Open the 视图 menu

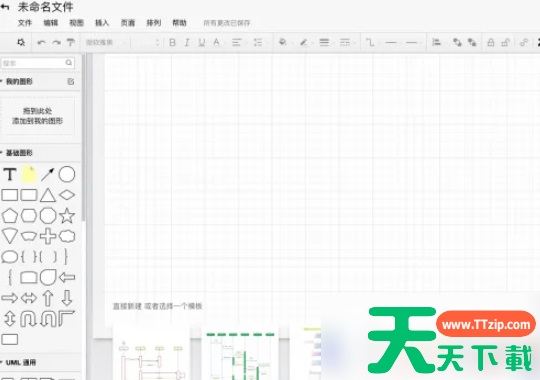point(76,23)
